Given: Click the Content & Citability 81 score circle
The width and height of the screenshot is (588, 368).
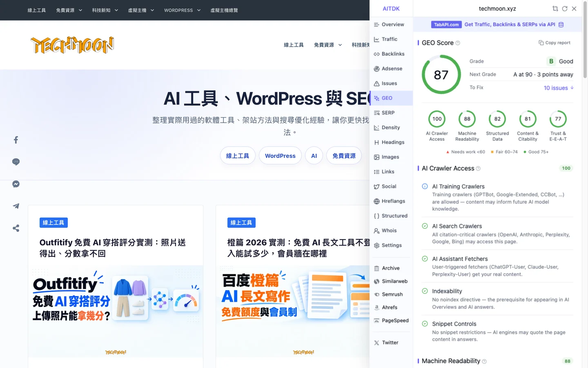Looking at the screenshot, I should coord(528,119).
